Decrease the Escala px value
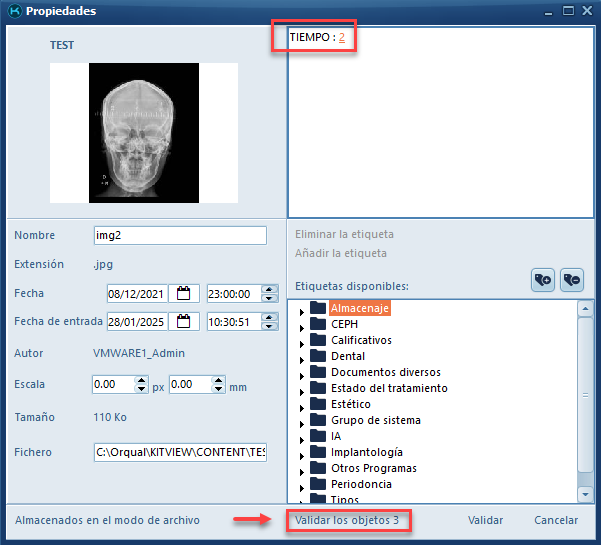The width and height of the screenshot is (601, 545). pos(141,389)
